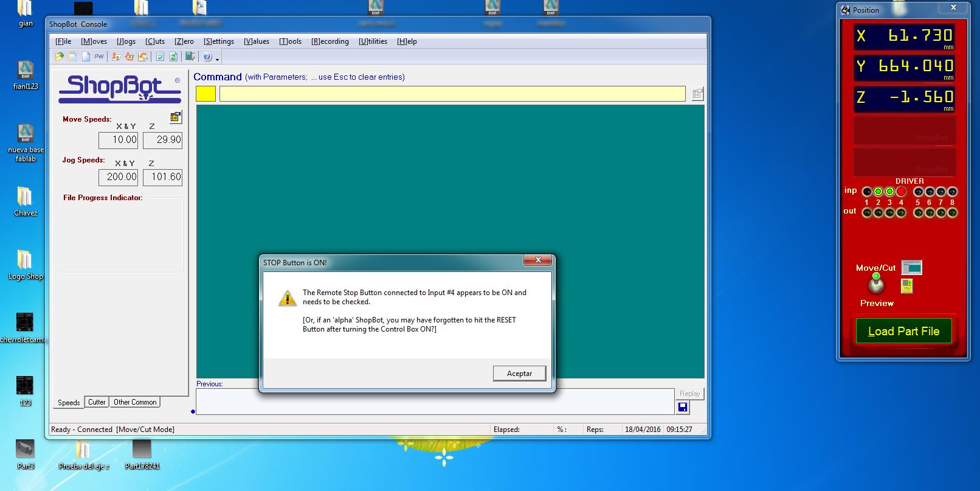Toggle output 5 indicator in Position window
This screenshot has width=980, height=491.
(919, 212)
